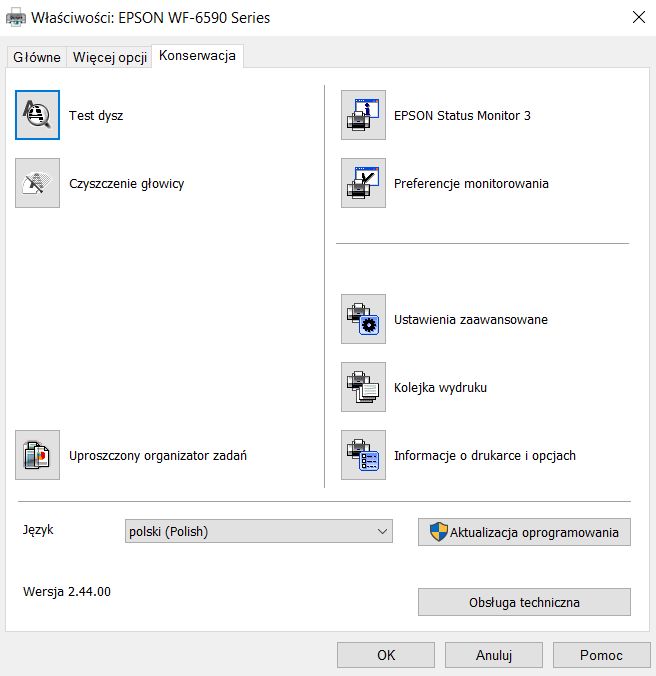Click the Wersja 2.44.00 version text
The height and width of the screenshot is (676, 656).
tap(67, 592)
